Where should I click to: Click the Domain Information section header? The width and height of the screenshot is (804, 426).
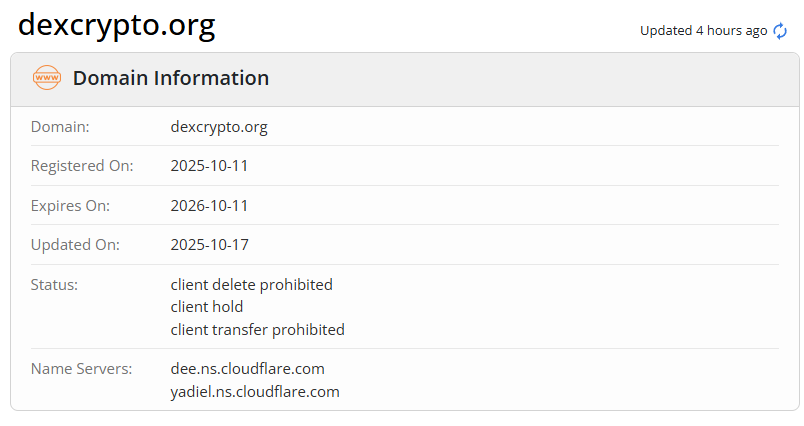[170, 78]
